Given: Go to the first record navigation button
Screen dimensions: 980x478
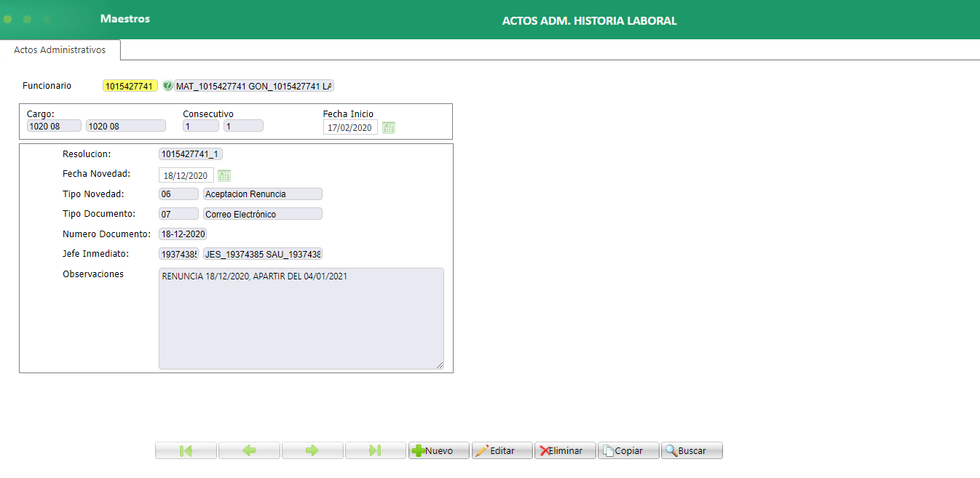Looking at the screenshot, I should 186,451.
